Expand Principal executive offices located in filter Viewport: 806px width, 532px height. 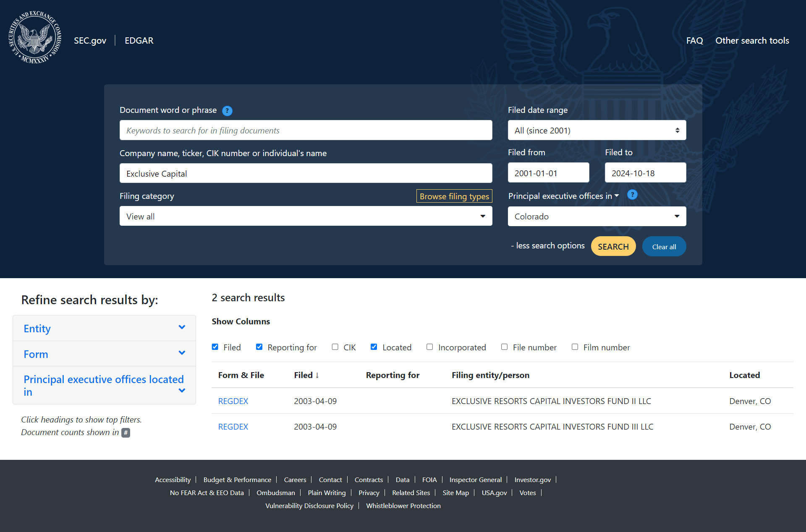pyautogui.click(x=104, y=386)
